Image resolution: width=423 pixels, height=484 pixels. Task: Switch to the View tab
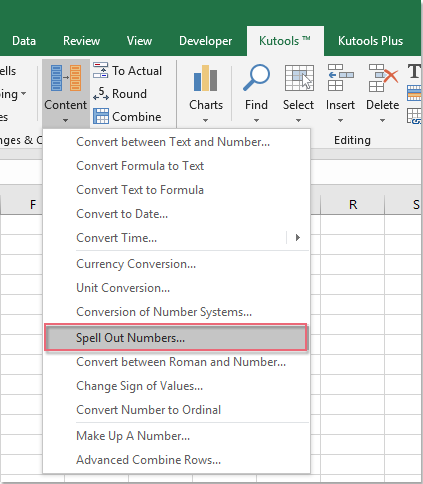[x=139, y=41]
